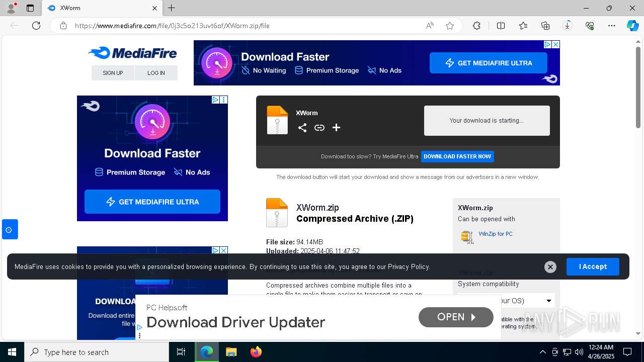This screenshot has height=362, width=644.
Task: Open Windows Start menu
Action: (x=12, y=352)
